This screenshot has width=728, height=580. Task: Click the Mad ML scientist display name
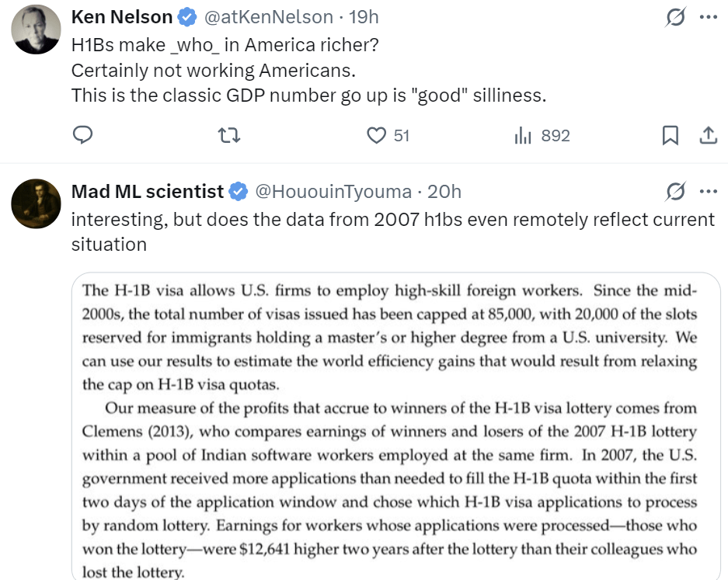click(148, 191)
